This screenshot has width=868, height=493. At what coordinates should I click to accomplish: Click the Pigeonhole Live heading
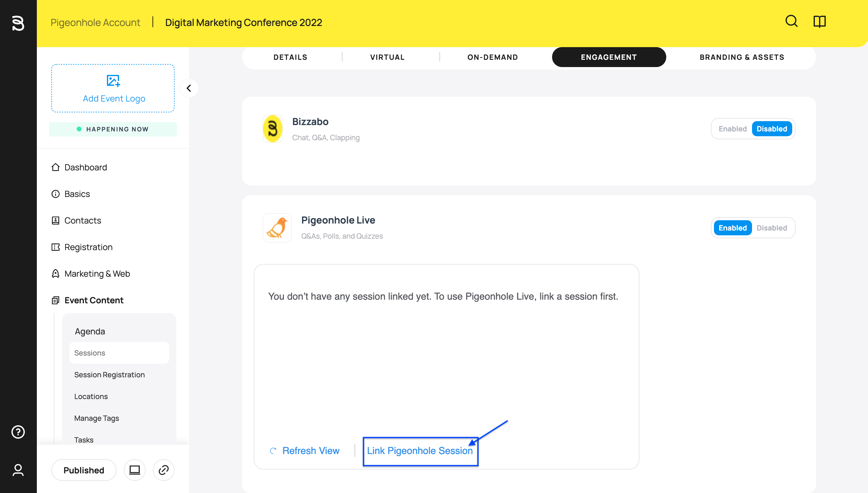[x=338, y=220]
